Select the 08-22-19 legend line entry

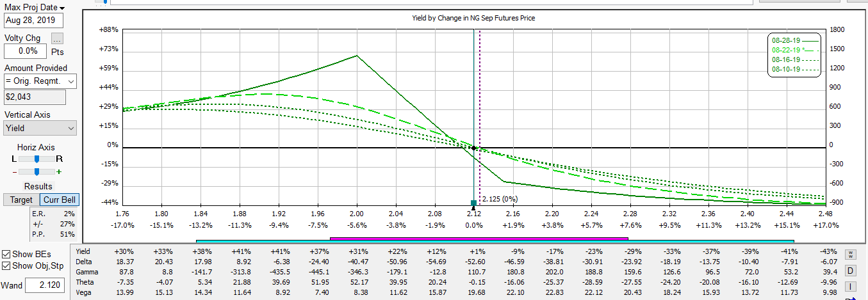point(795,50)
